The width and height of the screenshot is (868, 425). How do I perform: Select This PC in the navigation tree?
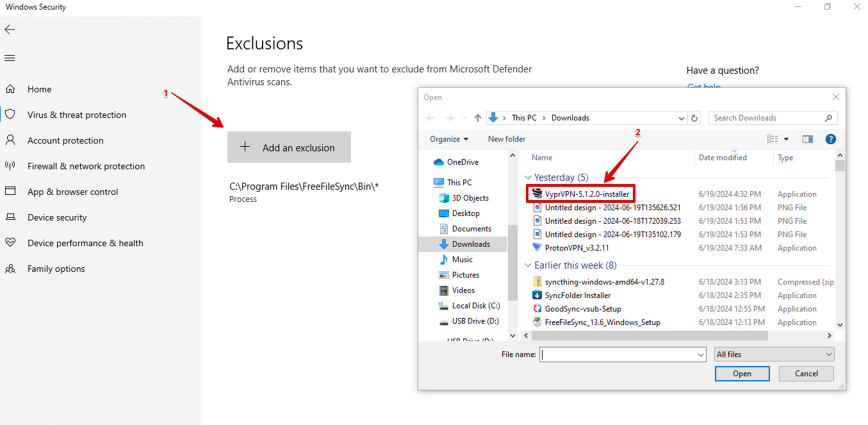pyautogui.click(x=453, y=183)
